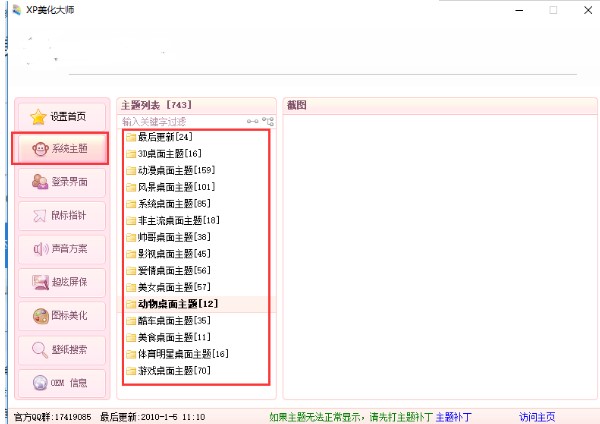Image resolution: width=600 pixels, height=424 pixels.
Task: Select the 系统桌面主题[85] folder
Action: pos(168,204)
